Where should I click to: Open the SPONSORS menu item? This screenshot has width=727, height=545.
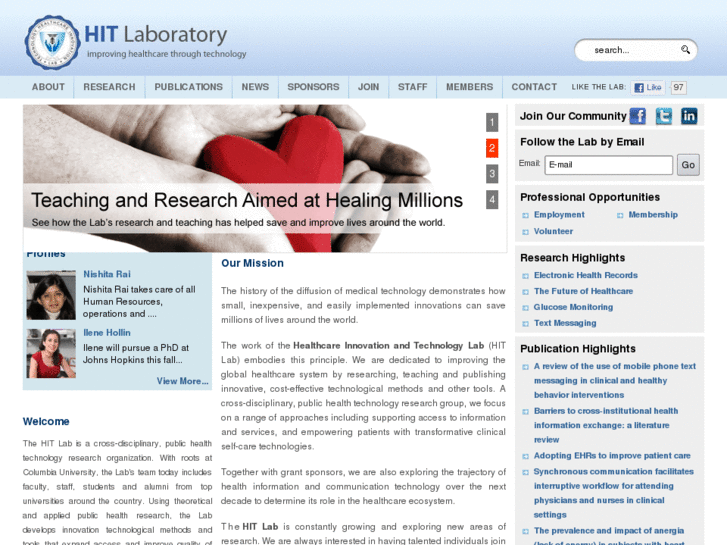point(313,87)
